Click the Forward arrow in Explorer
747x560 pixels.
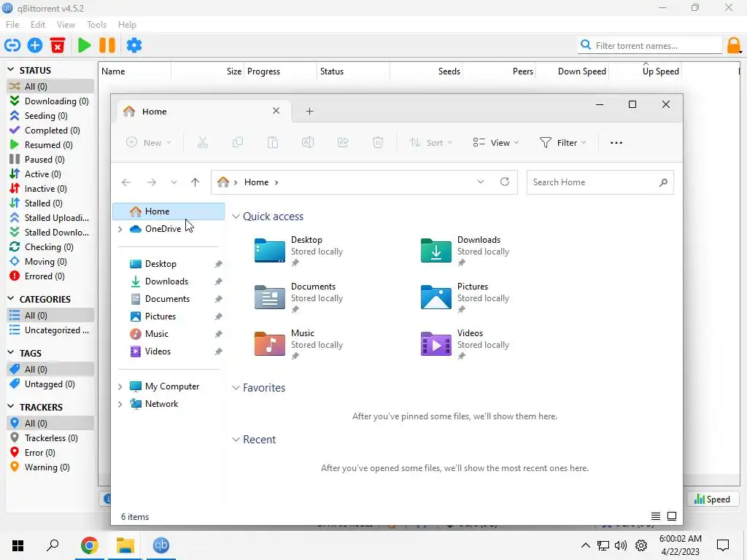tap(152, 182)
